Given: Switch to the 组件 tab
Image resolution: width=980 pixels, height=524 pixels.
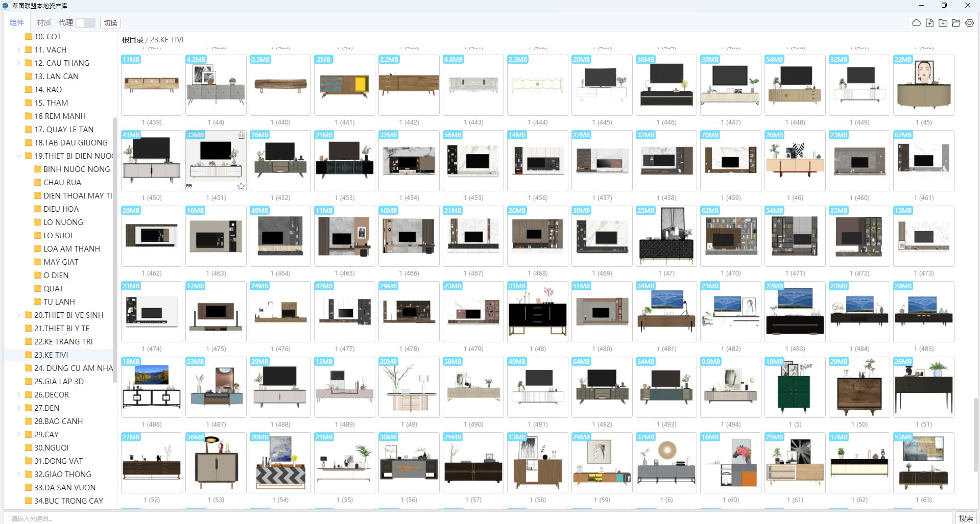Looking at the screenshot, I should pyautogui.click(x=17, y=23).
